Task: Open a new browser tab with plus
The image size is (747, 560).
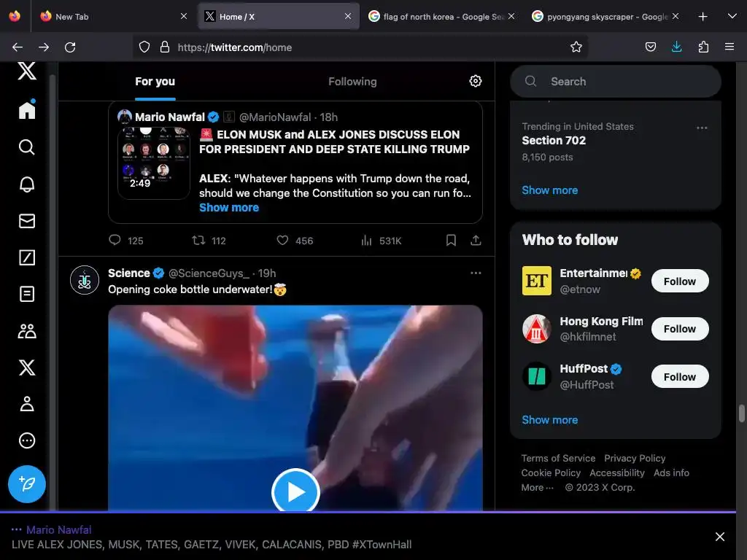Action: click(x=703, y=17)
